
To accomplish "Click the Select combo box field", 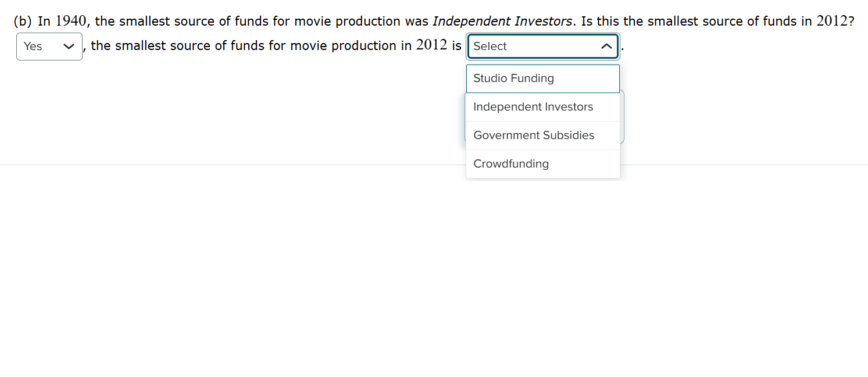I will click(542, 46).
